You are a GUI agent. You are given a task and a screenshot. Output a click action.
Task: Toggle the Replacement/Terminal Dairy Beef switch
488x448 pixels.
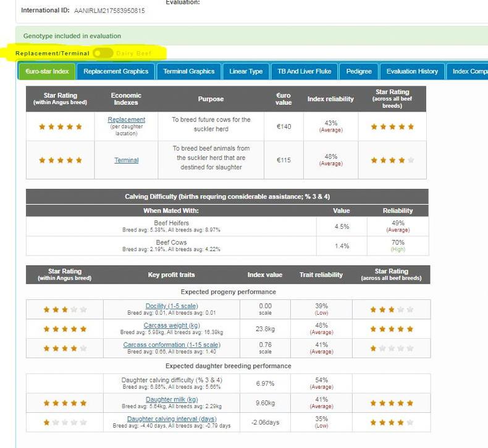[x=103, y=54]
